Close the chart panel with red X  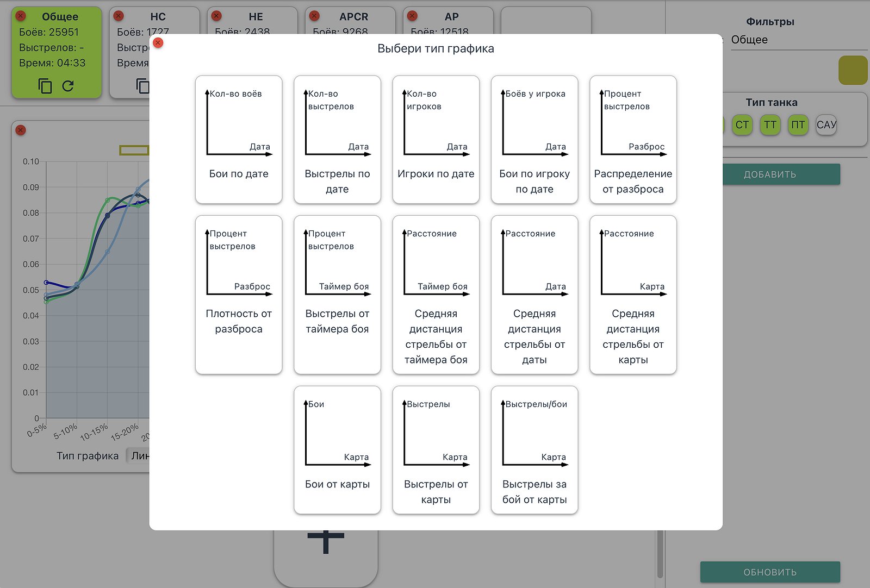tap(21, 130)
